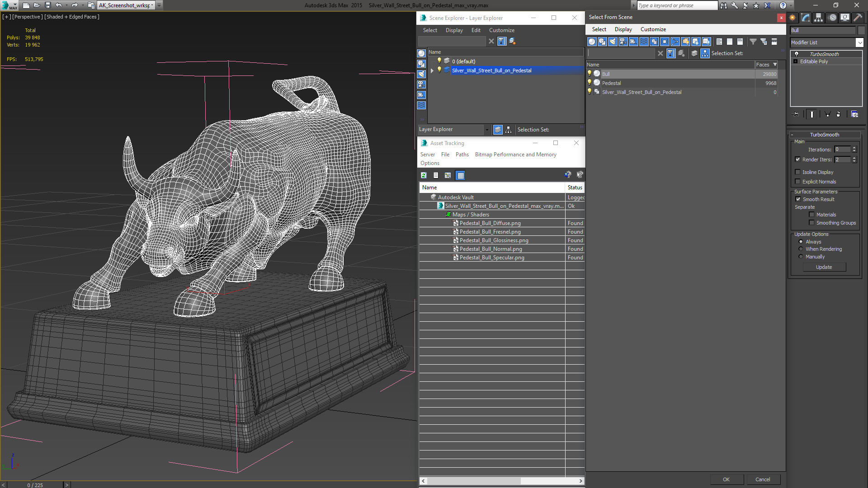Create a new scene file
Image resolution: width=868 pixels, height=488 pixels.
tap(26, 5)
